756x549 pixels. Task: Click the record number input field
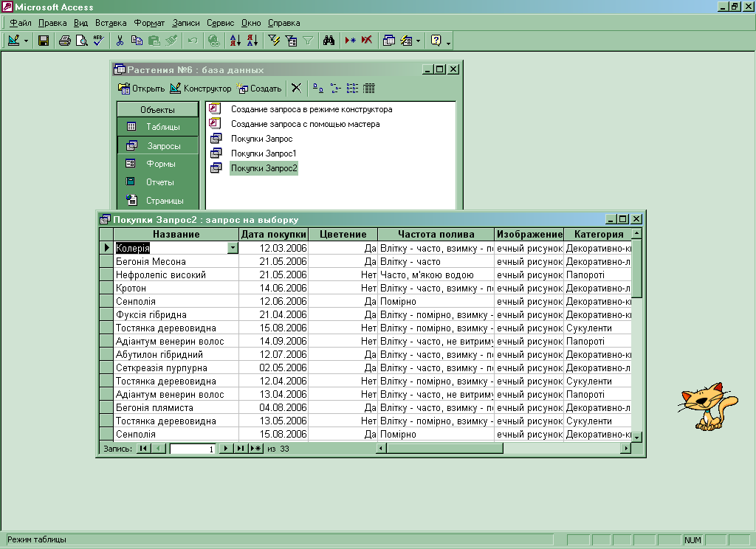(192, 449)
